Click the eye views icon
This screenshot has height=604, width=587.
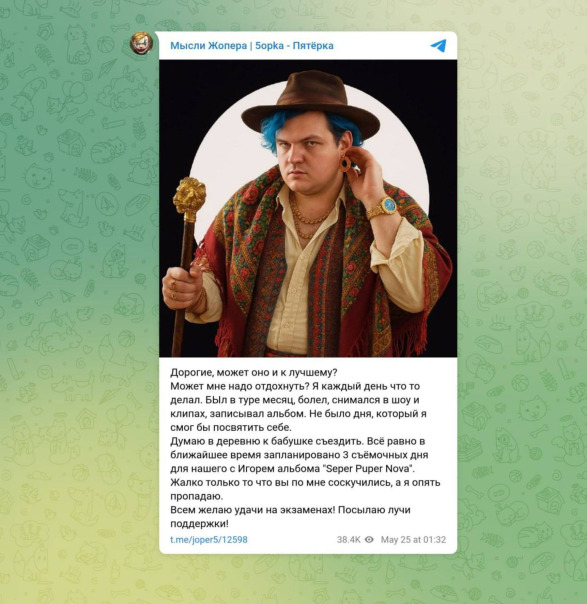pyautogui.click(x=369, y=539)
